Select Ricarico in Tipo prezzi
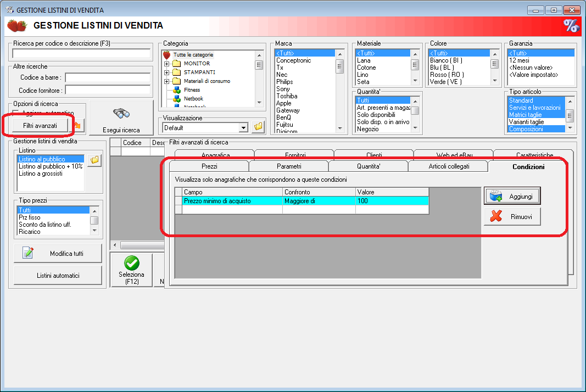This screenshot has height=392, width=586. tap(30, 231)
